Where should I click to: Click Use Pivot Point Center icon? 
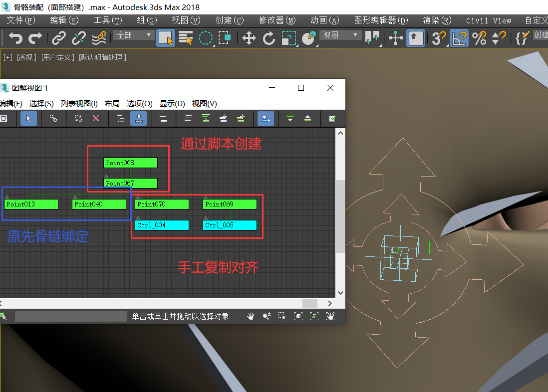(372, 38)
